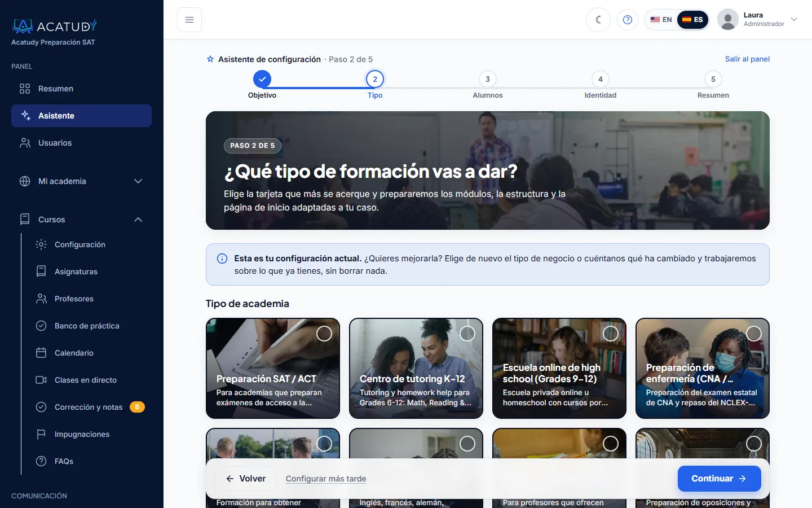The image size is (812, 508).
Task: Switch language to EN
Action: (x=661, y=20)
